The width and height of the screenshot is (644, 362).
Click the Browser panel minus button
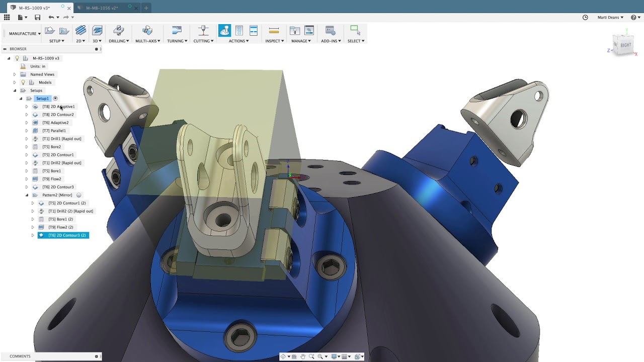96,49
